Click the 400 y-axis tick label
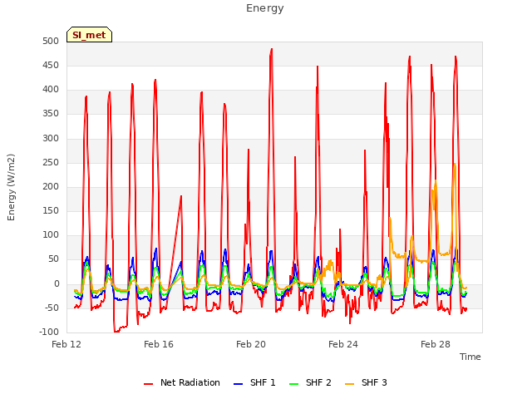The width and height of the screenshot is (532, 399). click(51, 90)
